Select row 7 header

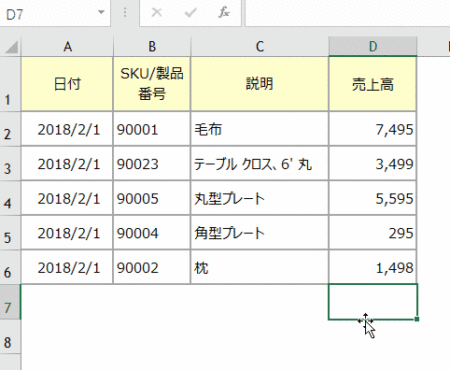pyautogui.click(x=10, y=302)
